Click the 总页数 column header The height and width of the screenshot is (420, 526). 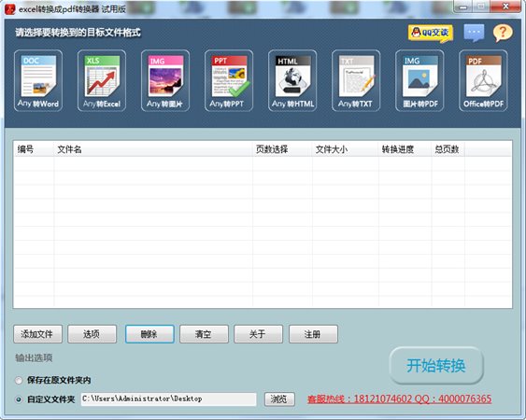pos(448,149)
